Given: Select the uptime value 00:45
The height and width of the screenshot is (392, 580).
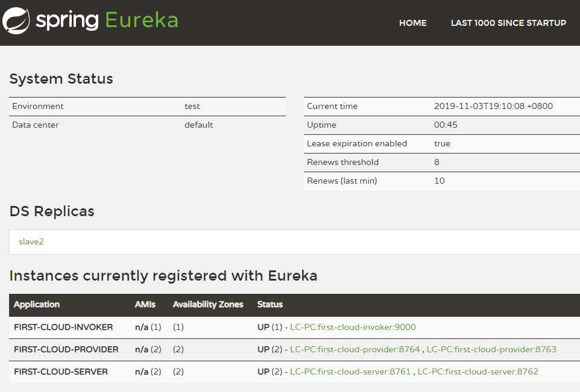Looking at the screenshot, I should (446, 125).
